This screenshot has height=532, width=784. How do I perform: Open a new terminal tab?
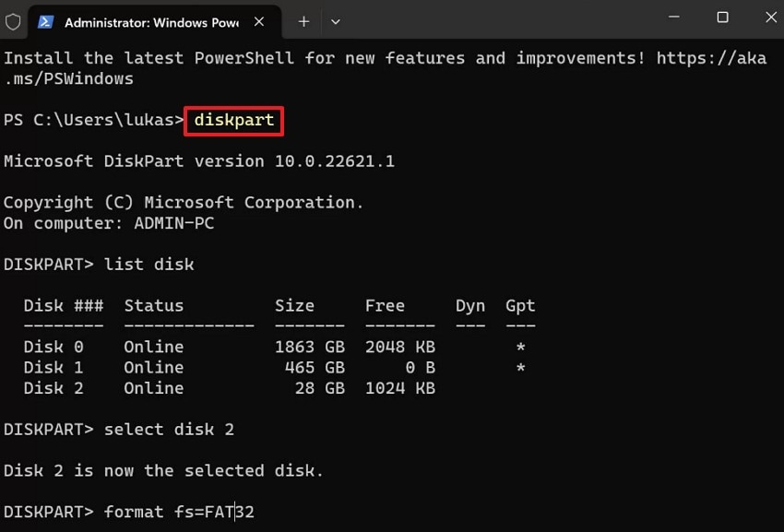pos(303,21)
